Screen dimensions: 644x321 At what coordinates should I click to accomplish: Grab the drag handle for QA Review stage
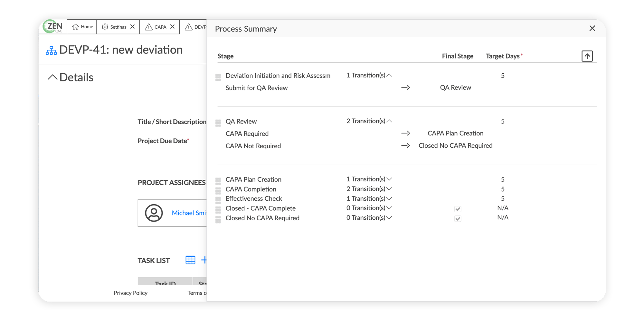point(218,123)
